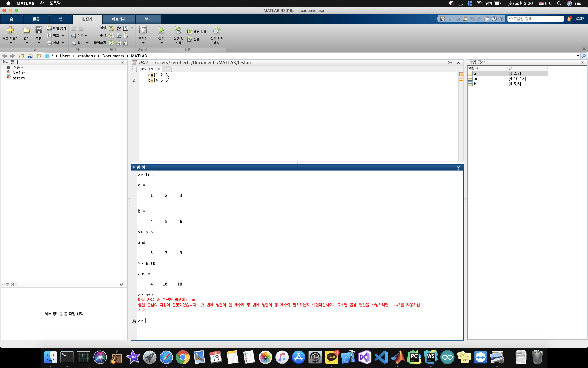Image resolution: width=588 pixels, height=368 pixels.
Task: Click the help question mark icon
Action: point(494,19)
